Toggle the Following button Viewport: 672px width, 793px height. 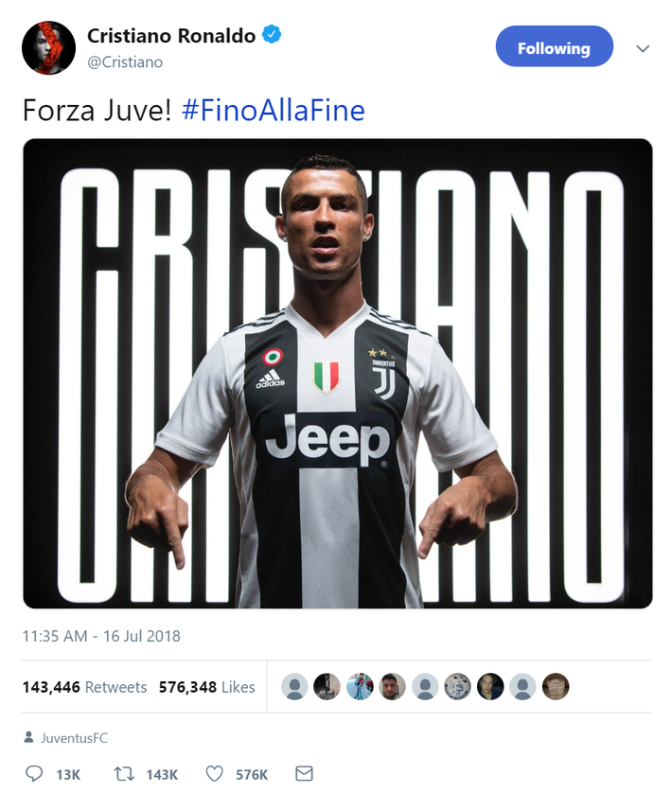[x=554, y=47]
